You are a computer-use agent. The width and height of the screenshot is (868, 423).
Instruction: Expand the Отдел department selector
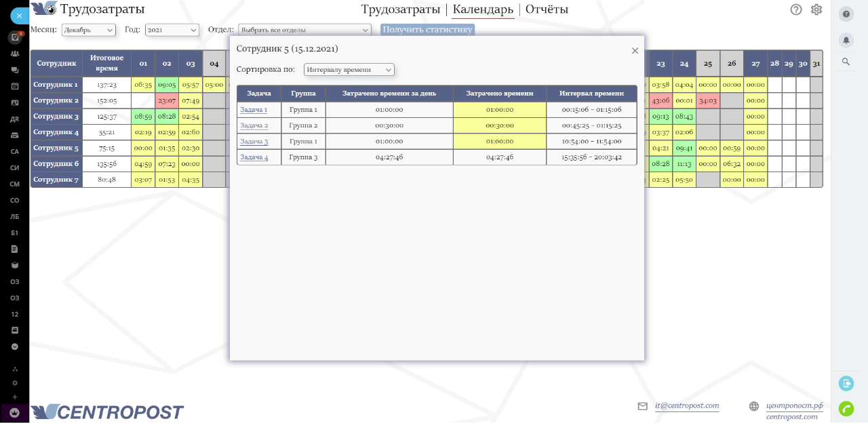pyautogui.click(x=304, y=30)
